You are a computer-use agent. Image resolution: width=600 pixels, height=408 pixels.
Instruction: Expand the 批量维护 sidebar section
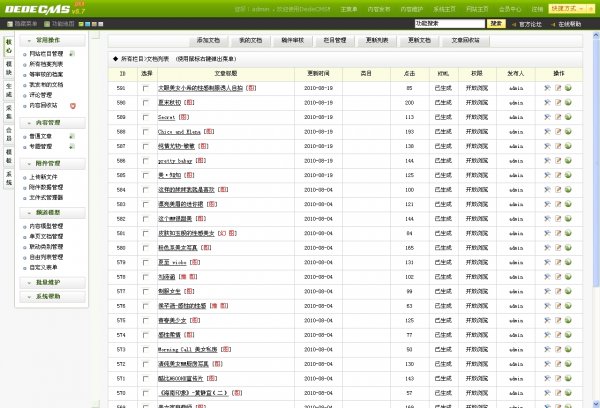[x=52, y=282]
